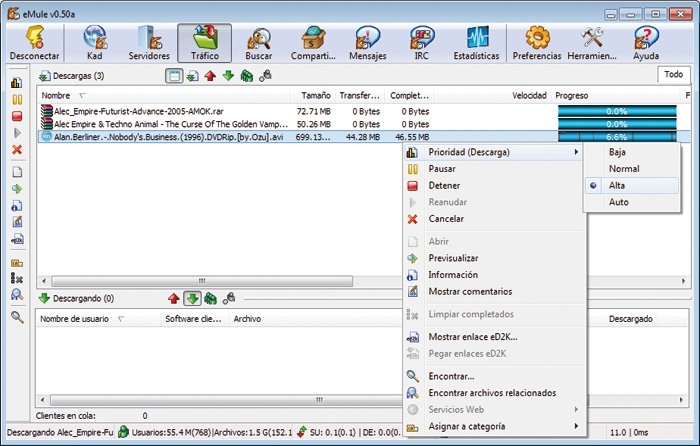
Task: Choose Cancelar in context menu
Action: (x=494, y=219)
